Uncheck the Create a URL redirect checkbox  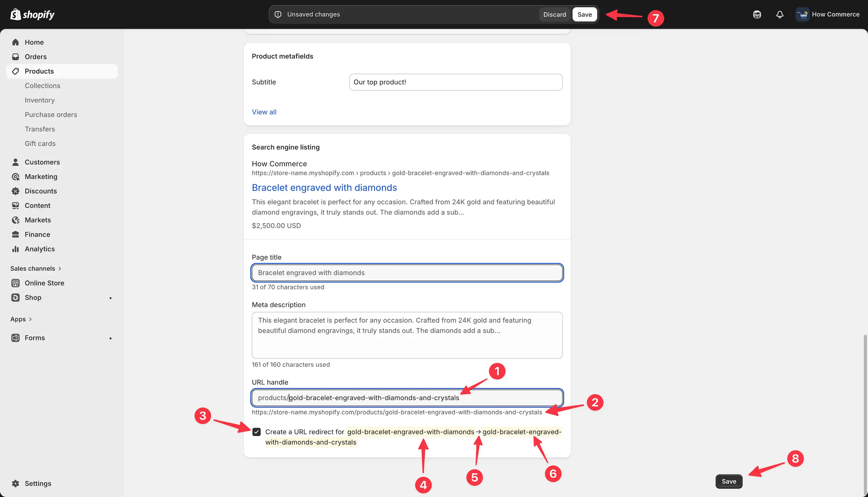[x=256, y=432]
